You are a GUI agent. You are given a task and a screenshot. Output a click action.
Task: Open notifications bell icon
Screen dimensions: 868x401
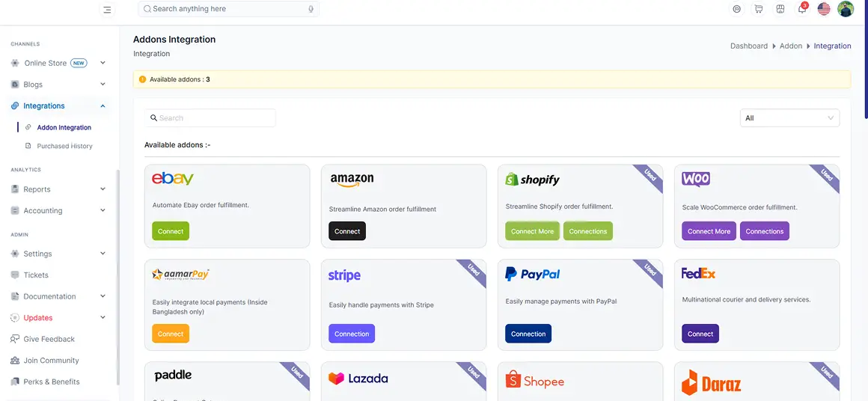(x=801, y=9)
